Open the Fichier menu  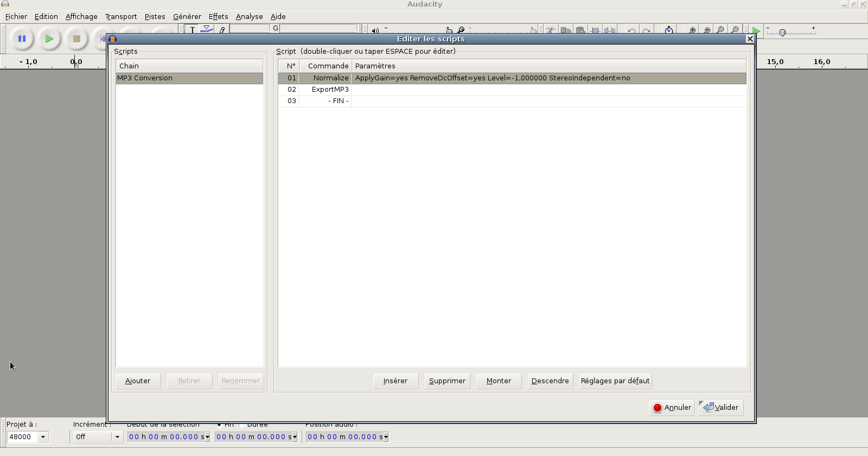(x=16, y=17)
